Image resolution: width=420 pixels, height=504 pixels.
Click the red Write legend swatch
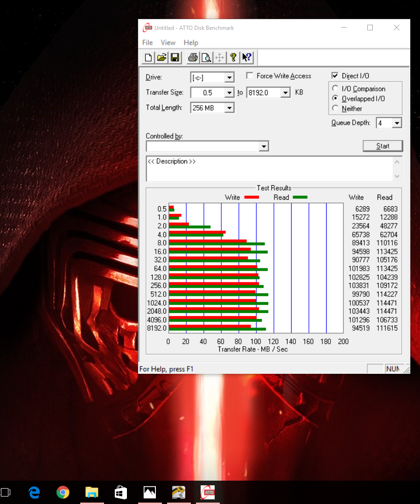pos(252,197)
